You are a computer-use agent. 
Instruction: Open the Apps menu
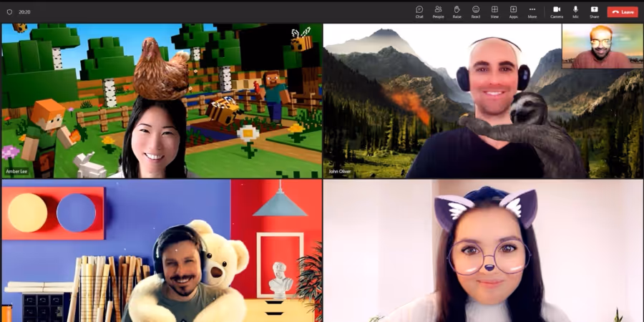[x=513, y=12]
